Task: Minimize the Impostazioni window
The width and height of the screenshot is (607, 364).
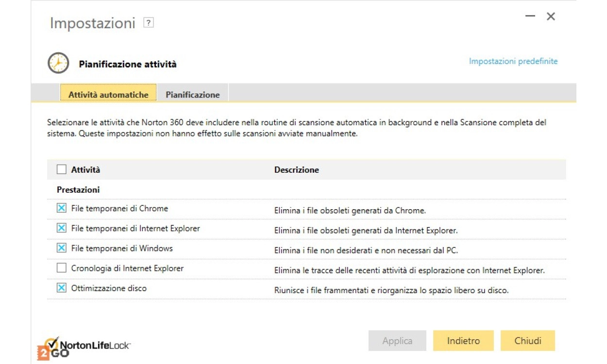Action: coord(530,17)
